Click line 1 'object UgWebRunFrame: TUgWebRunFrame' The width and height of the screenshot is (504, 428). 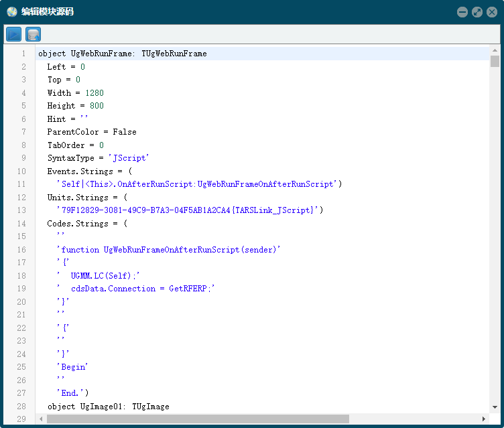click(x=123, y=54)
